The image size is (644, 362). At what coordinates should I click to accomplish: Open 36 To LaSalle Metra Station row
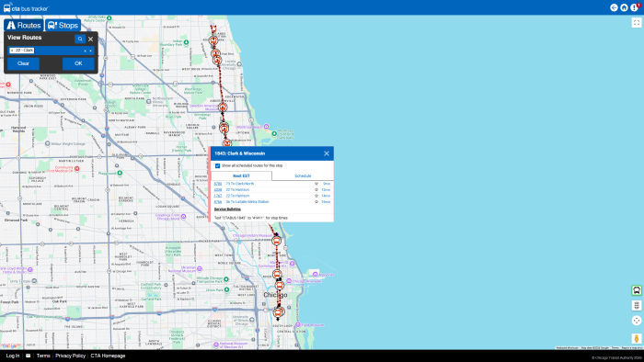coord(272,202)
